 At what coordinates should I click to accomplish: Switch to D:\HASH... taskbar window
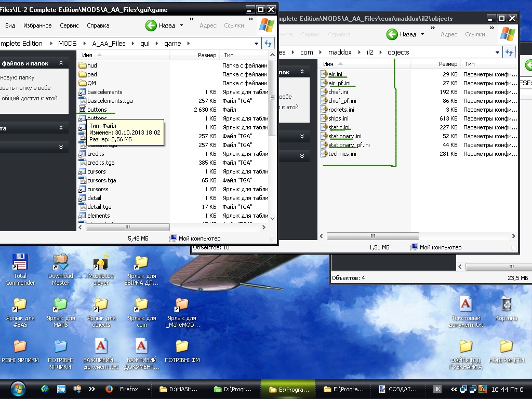pyautogui.click(x=179, y=389)
